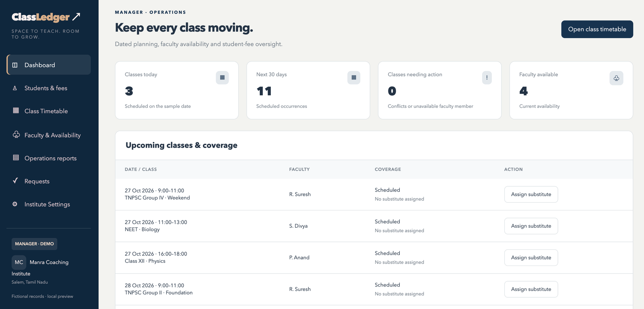Screen dimensions: 644x309
Task: Click the MC institute avatar
Action: 19,262
